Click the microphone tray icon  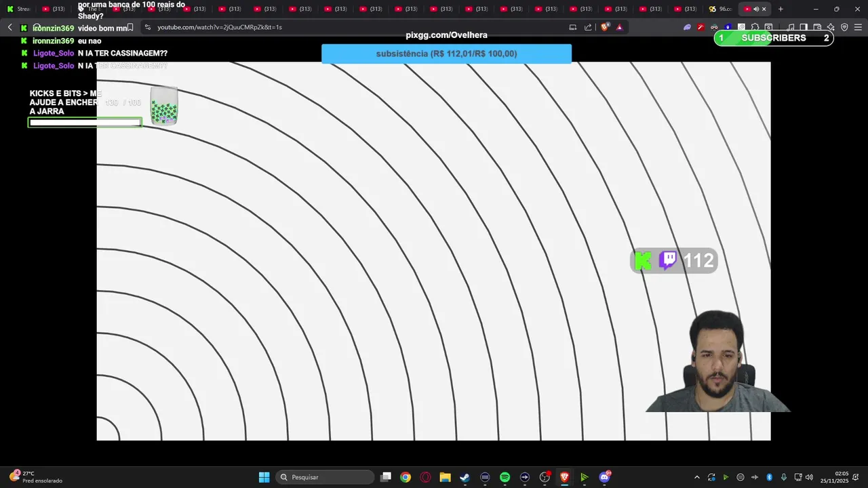(x=783, y=477)
